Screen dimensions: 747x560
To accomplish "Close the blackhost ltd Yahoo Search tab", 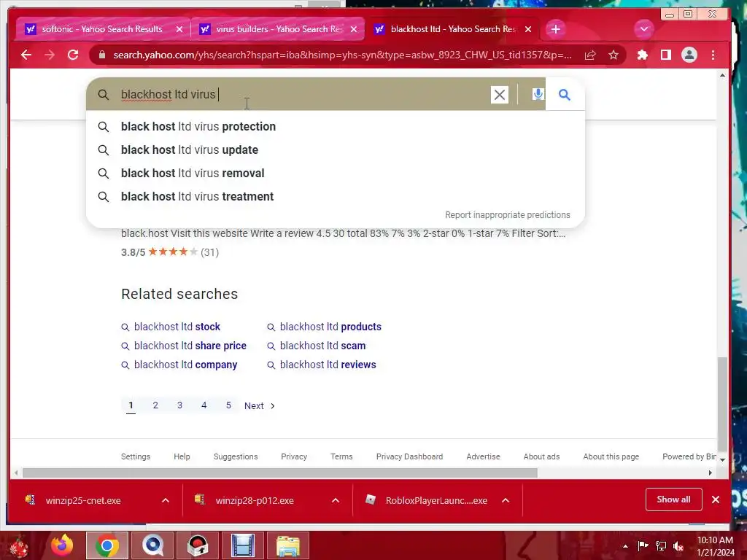I will coord(528,29).
